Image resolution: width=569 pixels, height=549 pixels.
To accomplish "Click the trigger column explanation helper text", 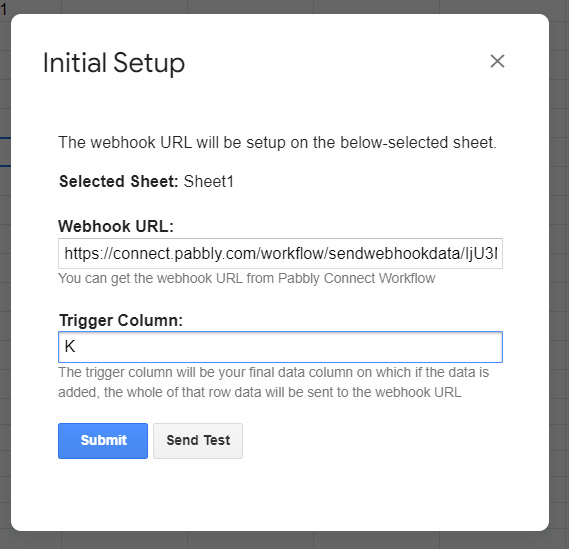I will (274, 382).
